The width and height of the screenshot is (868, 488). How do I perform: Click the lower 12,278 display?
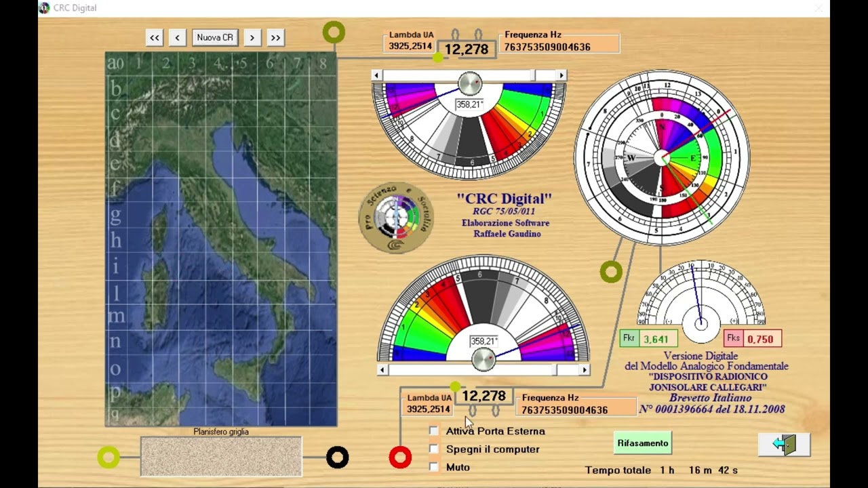pos(484,396)
